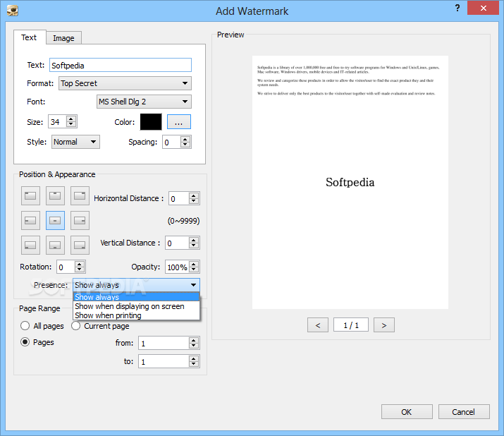Viewport: 504px width, 436px height.
Task: Click the Cancel button
Action: coord(464,412)
